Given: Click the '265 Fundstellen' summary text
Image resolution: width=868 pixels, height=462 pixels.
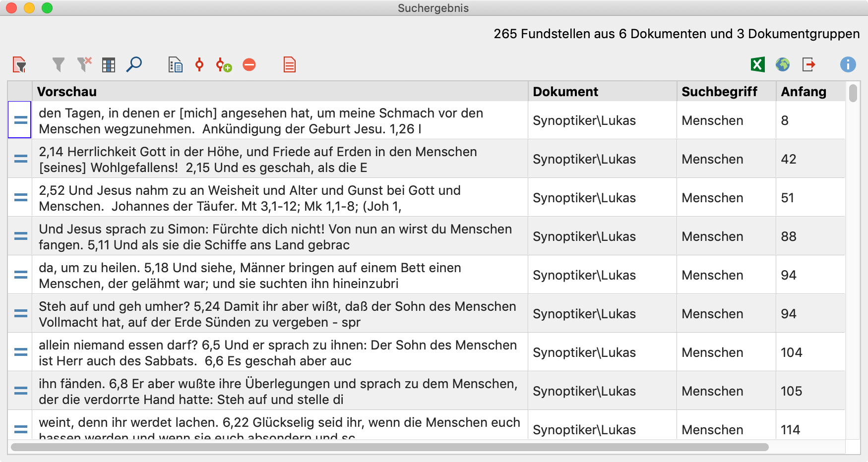Looking at the screenshot, I should pyautogui.click(x=677, y=34).
